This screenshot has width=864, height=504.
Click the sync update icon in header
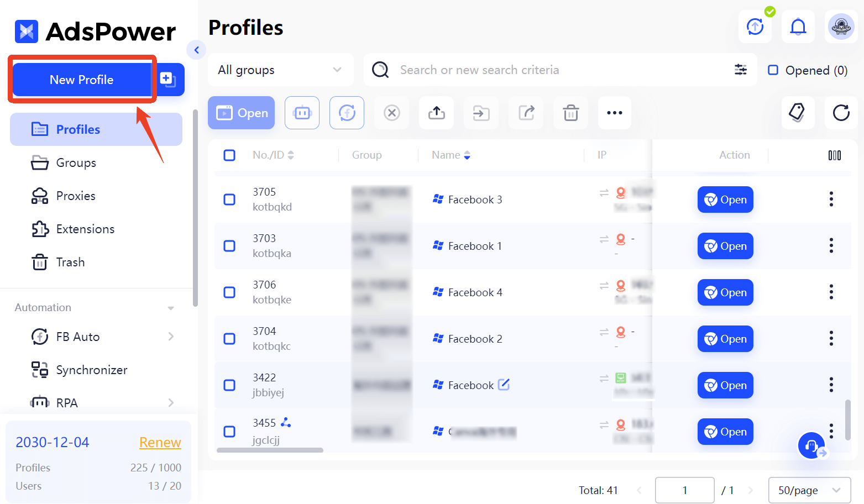(755, 26)
